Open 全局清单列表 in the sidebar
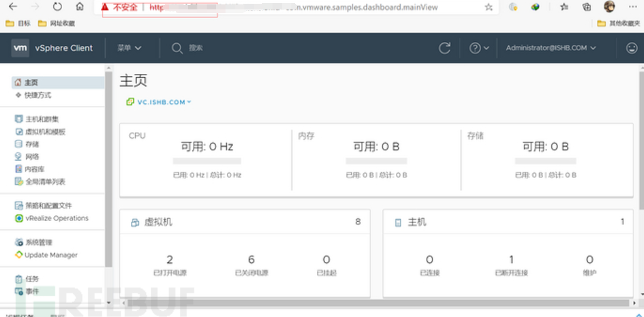 [x=40, y=181]
